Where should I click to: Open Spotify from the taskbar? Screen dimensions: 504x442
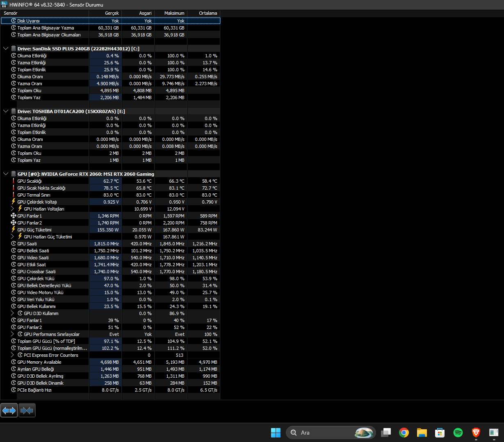coord(458,433)
